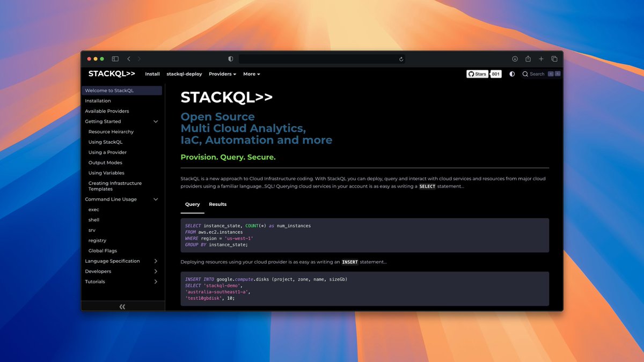Screen dimensions: 644x362
Task: Open the Providers dropdown menu
Action: tap(223, 74)
